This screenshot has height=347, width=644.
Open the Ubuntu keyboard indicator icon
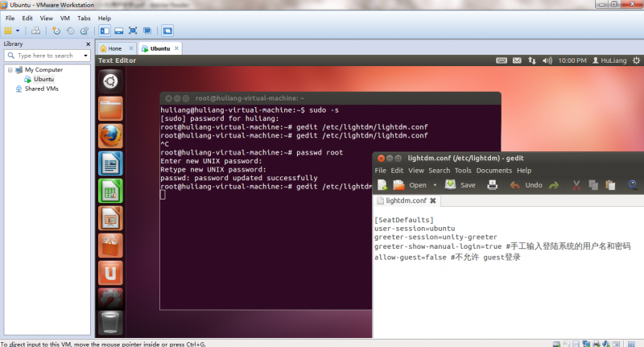point(502,60)
